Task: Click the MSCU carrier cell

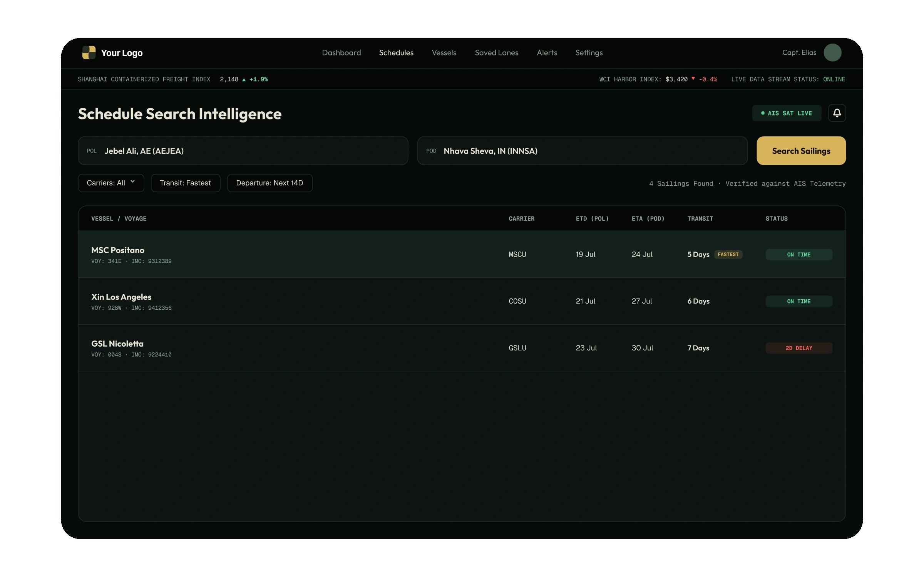Action: [x=517, y=255]
